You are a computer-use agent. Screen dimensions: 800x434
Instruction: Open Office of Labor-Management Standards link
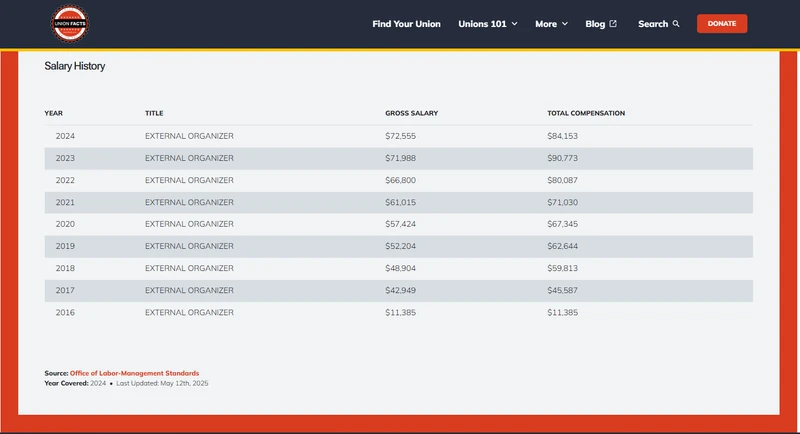(x=134, y=373)
